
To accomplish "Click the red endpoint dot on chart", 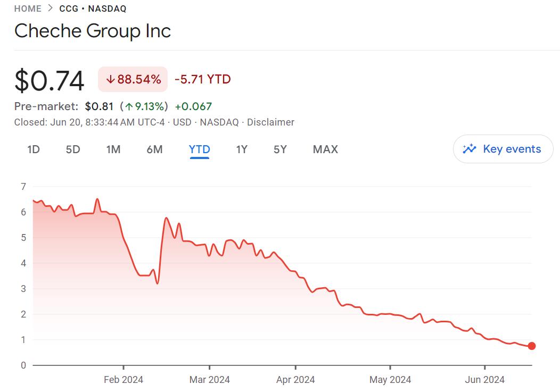I will click(x=531, y=346).
